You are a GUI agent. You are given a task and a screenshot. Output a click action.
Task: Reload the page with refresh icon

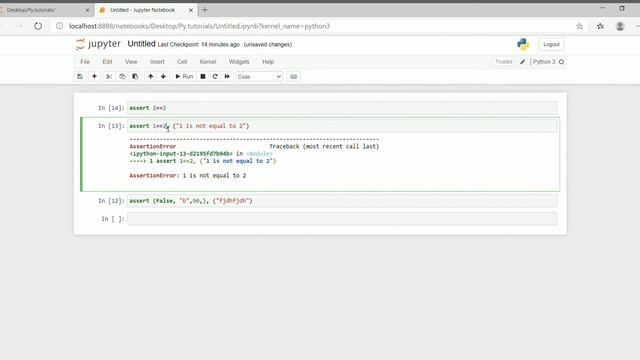pyautogui.click(x=38, y=26)
